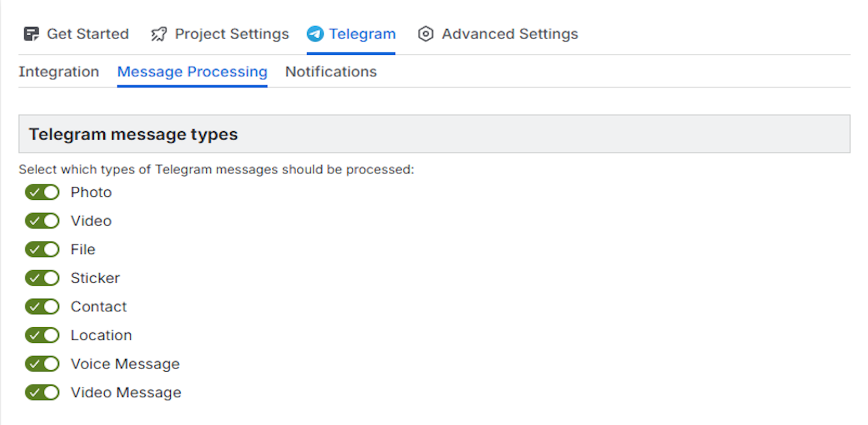Toggle File message processing off

click(x=42, y=249)
